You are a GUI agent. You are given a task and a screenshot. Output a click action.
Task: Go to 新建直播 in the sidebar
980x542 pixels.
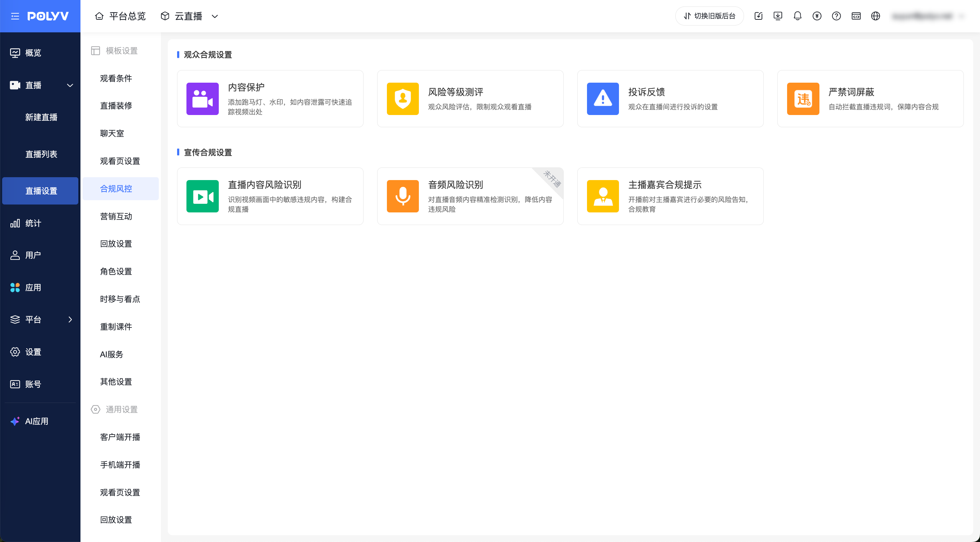point(41,117)
